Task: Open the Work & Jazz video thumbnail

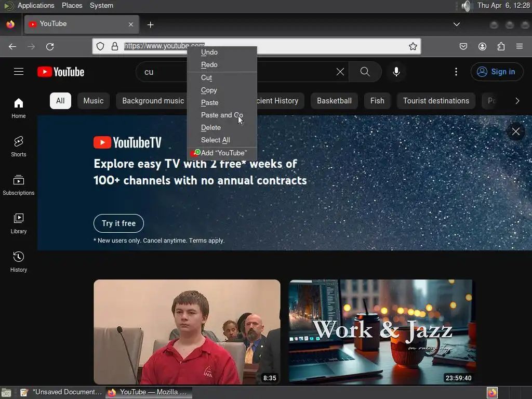Action: (x=382, y=332)
